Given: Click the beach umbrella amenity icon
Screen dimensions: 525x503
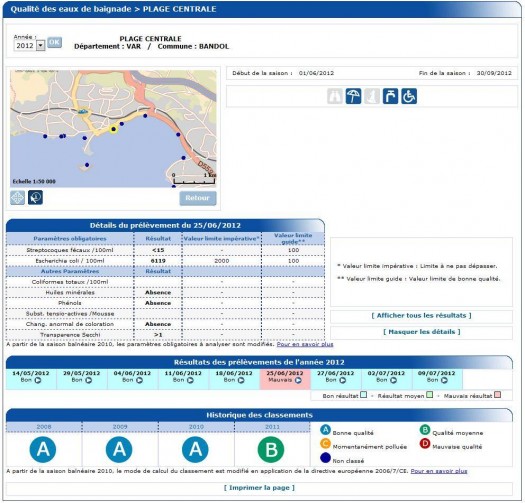Looking at the screenshot, I should click(353, 96).
